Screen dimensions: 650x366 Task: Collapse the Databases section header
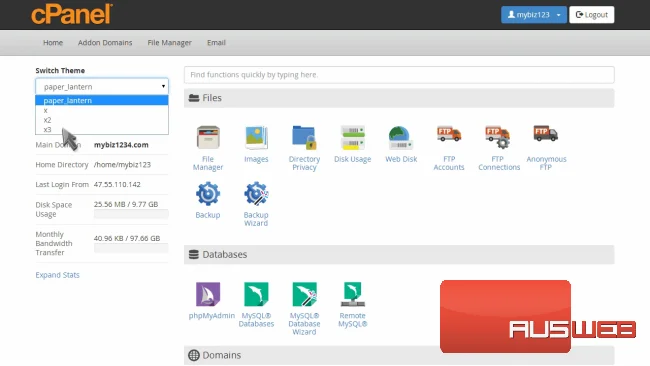pyautogui.click(x=399, y=255)
